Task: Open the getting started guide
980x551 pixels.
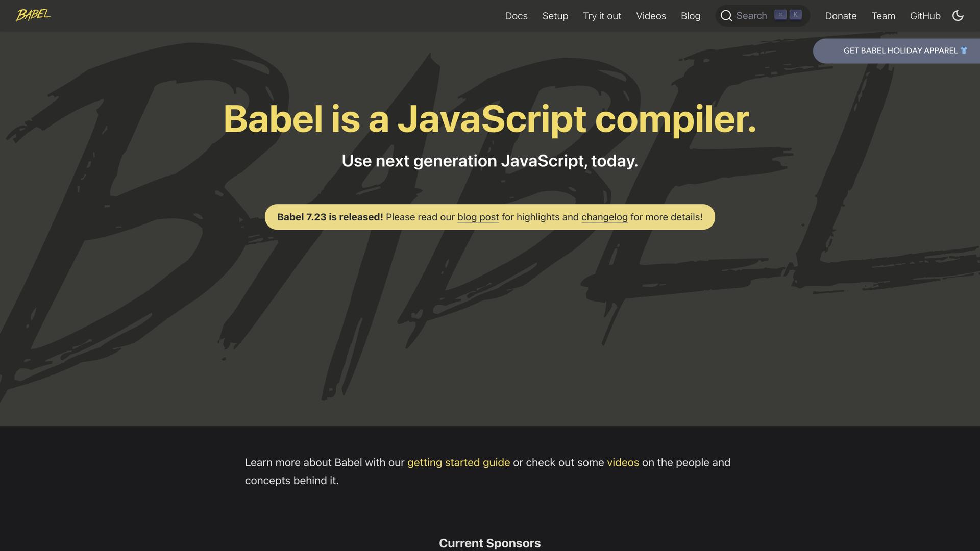Action: point(458,462)
